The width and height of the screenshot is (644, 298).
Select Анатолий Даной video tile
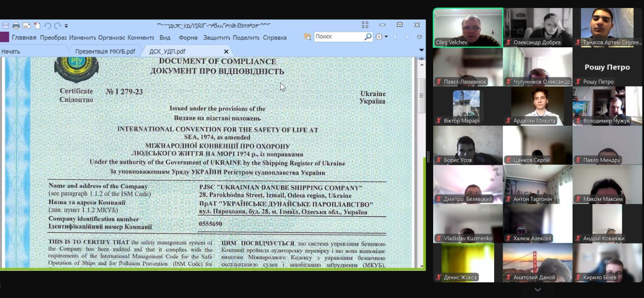(x=538, y=263)
